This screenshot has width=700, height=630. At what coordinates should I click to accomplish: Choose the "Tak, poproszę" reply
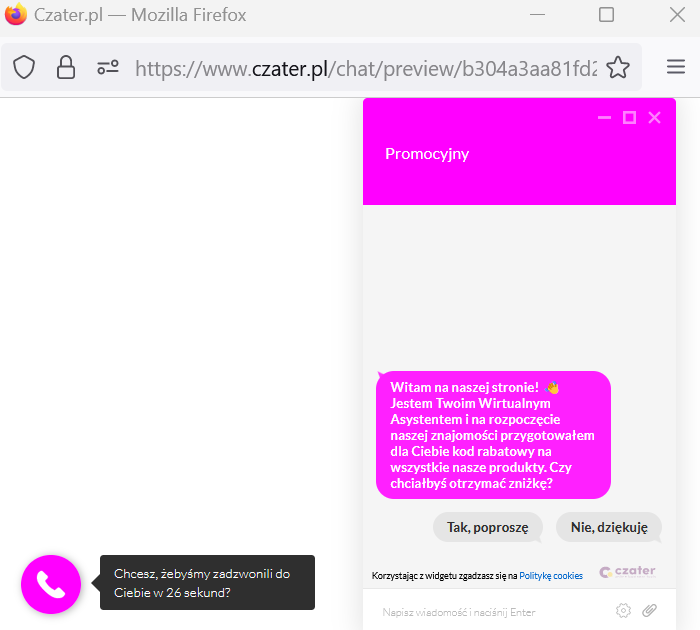pyautogui.click(x=488, y=527)
